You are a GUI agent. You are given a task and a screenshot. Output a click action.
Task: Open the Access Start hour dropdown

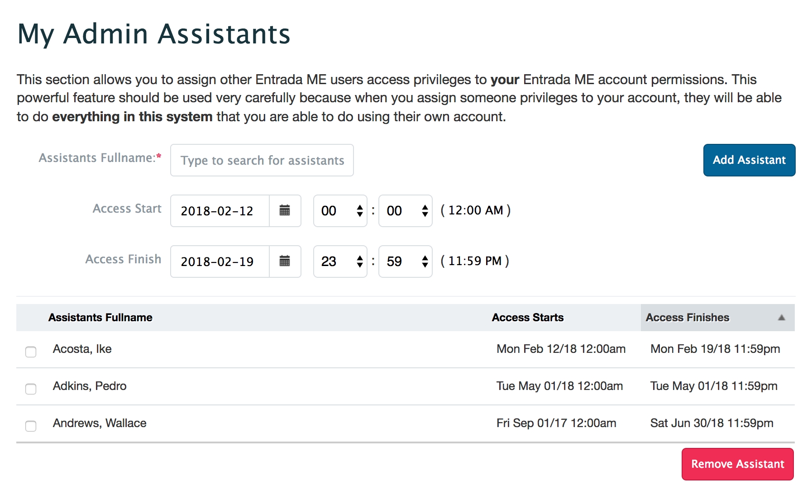tap(340, 211)
